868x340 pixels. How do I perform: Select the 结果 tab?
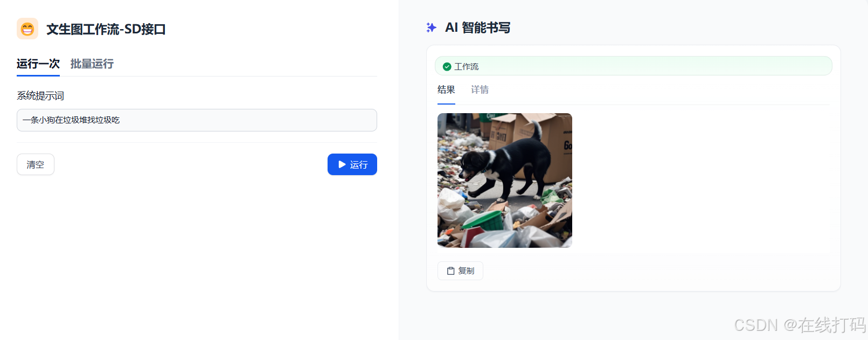coord(446,90)
